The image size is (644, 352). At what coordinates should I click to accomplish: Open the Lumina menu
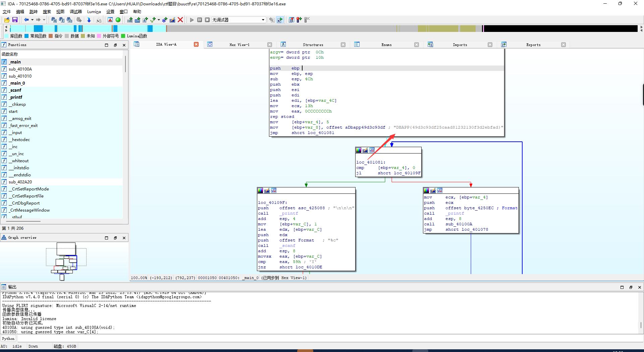click(94, 11)
